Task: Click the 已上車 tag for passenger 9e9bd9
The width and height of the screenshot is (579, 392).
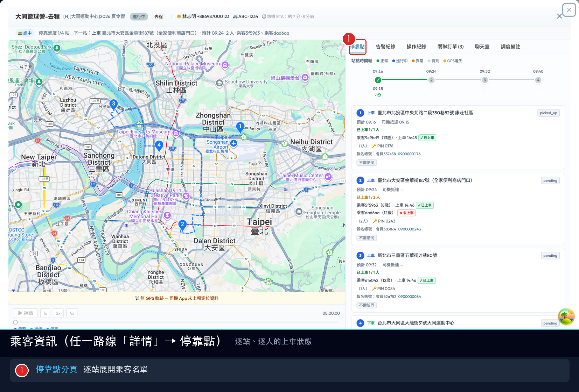Action: (x=427, y=138)
